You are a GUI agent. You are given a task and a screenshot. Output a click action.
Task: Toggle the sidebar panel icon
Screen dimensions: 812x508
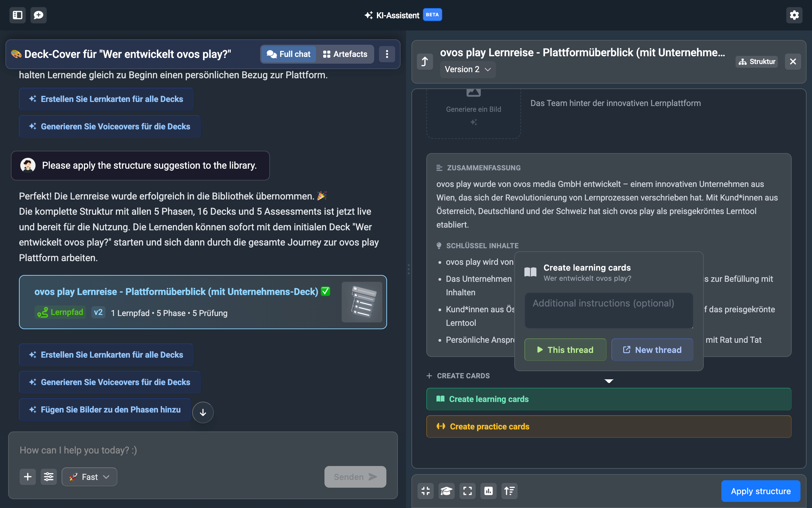tap(18, 15)
